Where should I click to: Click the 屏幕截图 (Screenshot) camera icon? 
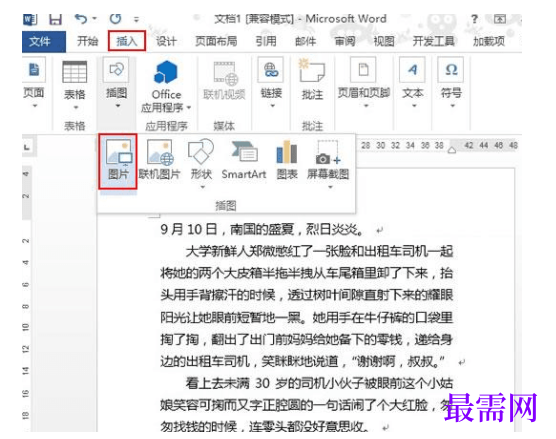tap(328, 152)
